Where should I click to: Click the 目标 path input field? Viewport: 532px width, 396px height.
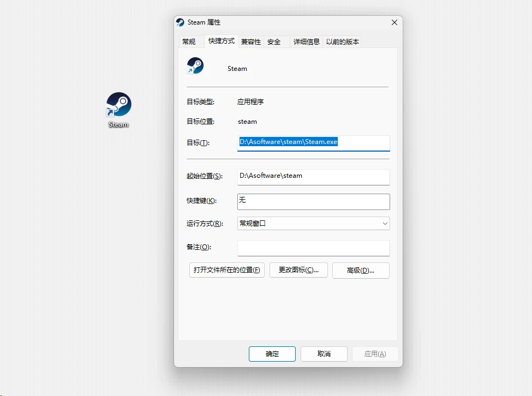coord(314,143)
